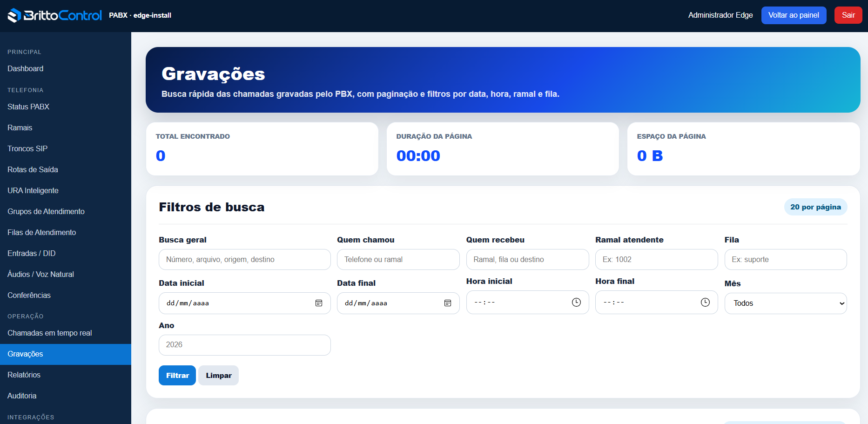Click the Limpar button

click(219, 376)
